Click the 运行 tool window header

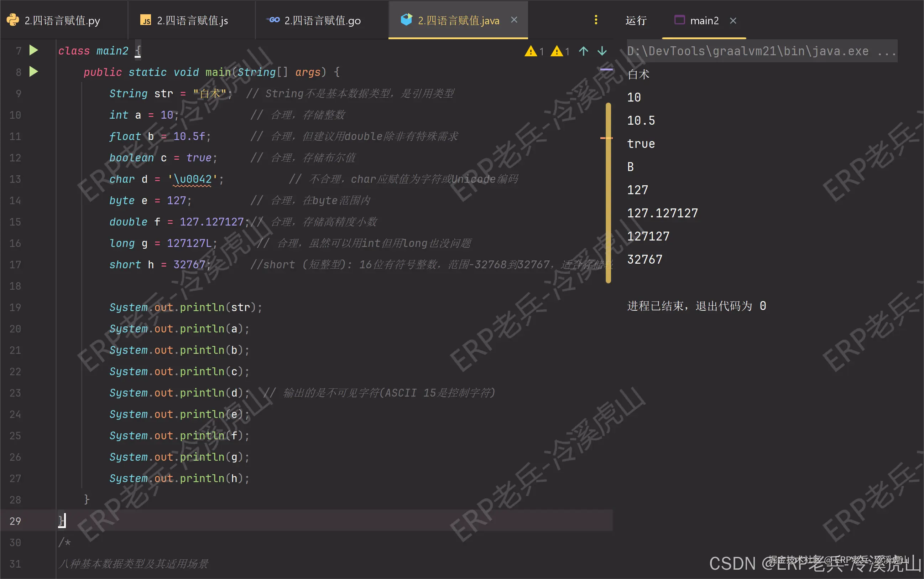click(x=636, y=20)
